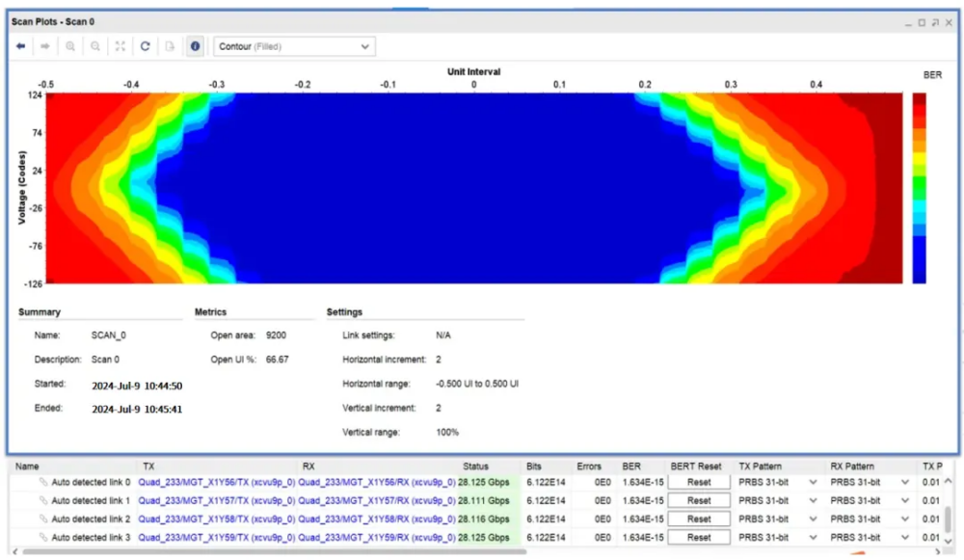Click the forward arrow in the plot toolbar
Viewport: 964px width, 560px height.
(45, 46)
